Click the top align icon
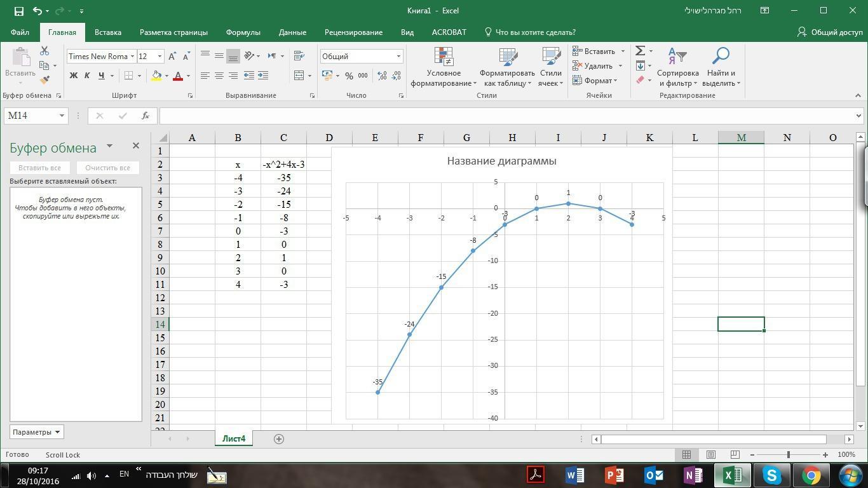Screen dimensions: 868x488 [205, 56]
